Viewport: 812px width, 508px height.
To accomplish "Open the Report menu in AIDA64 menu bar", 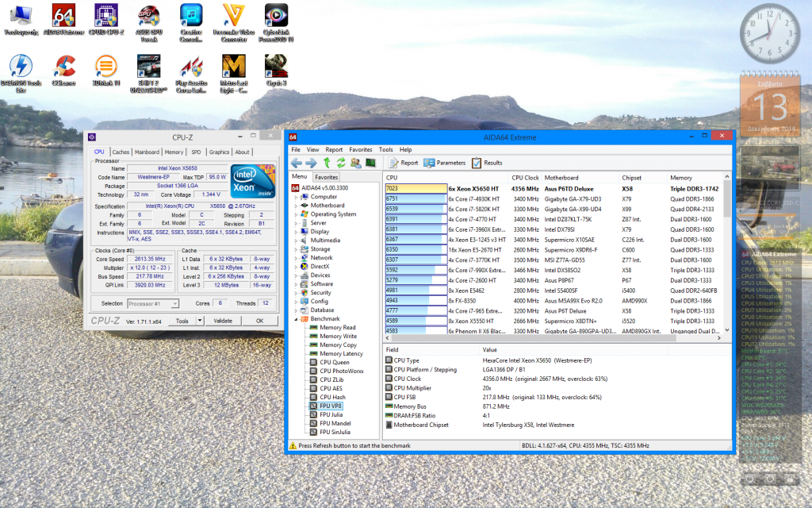I will tap(334, 150).
